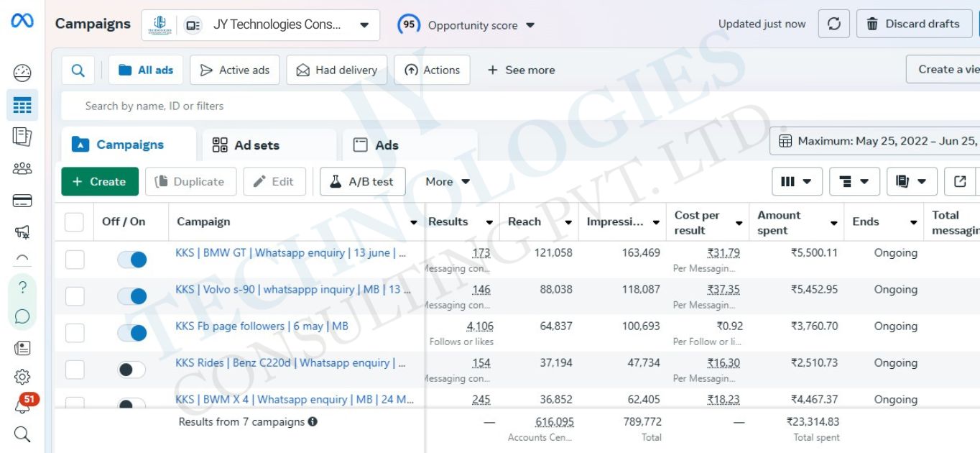The height and width of the screenshot is (453, 980).
Task: Open the Maximum date range picker
Action: 875,141
